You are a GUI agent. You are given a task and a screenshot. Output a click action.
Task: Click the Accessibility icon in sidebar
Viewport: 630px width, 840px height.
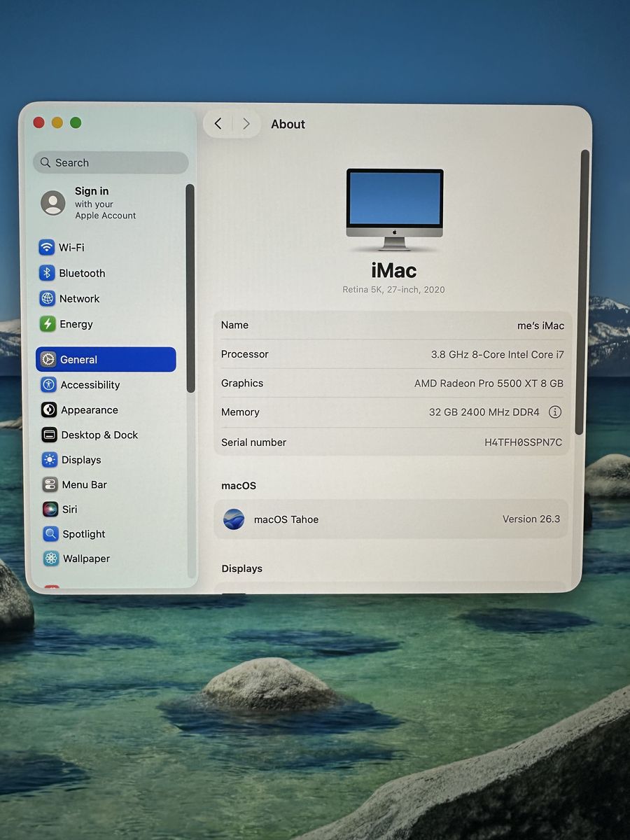click(48, 385)
